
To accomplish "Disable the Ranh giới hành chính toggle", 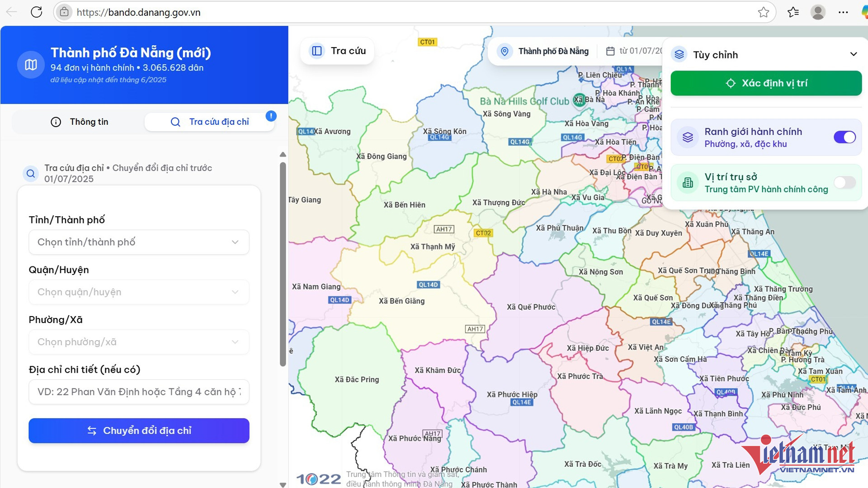I will point(844,137).
